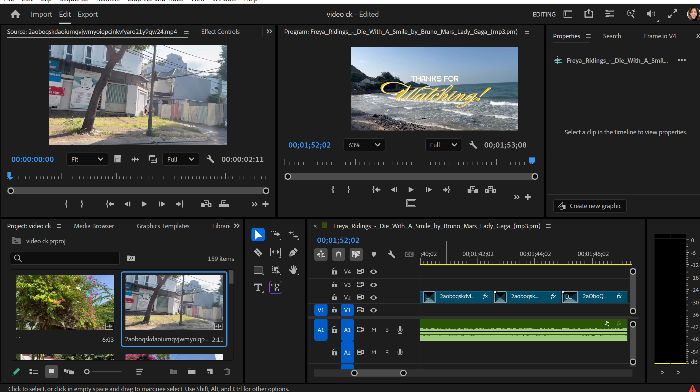Click Insert button in Source monitor
The image size is (700, 392).
pyautogui.click(x=206, y=204)
